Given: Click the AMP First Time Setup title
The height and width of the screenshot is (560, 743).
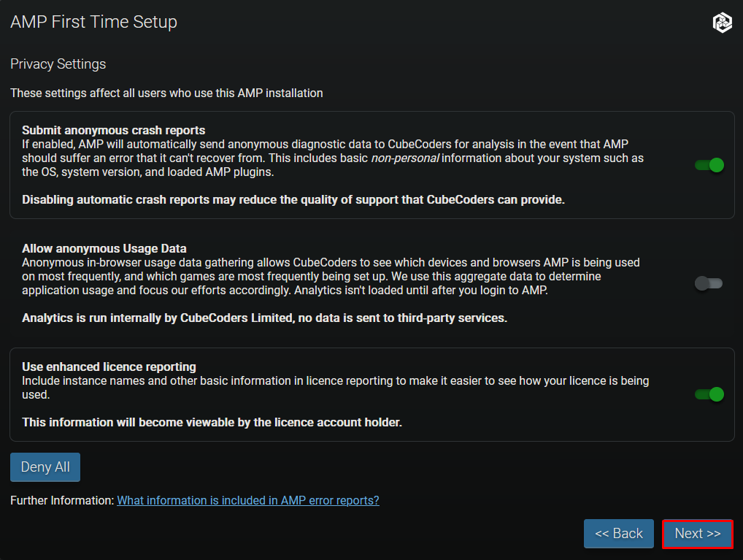Looking at the screenshot, I should point(93,22).
